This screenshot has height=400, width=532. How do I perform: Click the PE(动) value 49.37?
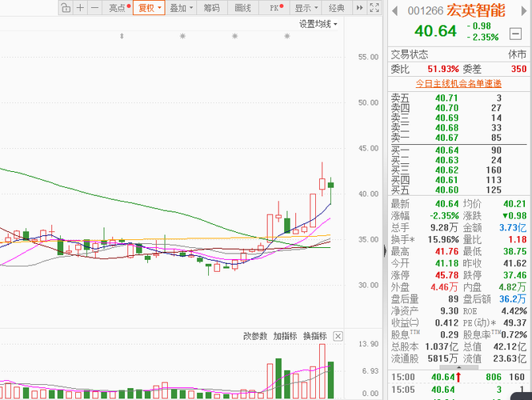tap(515, 322)
